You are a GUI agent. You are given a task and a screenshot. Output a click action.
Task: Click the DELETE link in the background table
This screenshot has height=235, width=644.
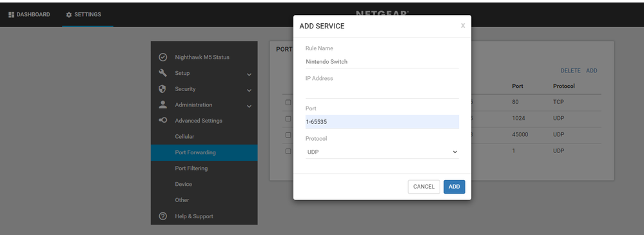(x=571, y=71)
